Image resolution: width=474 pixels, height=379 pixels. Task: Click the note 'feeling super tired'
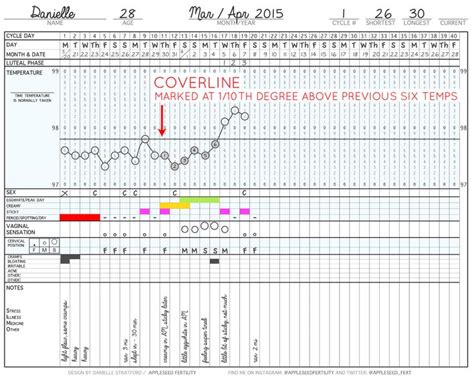(x=205, y=339)
